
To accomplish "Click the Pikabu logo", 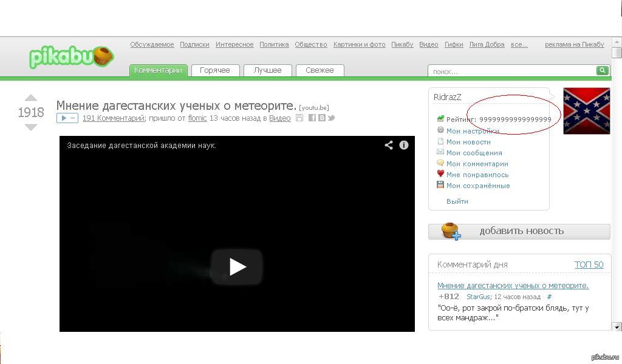I will (71, 57).
